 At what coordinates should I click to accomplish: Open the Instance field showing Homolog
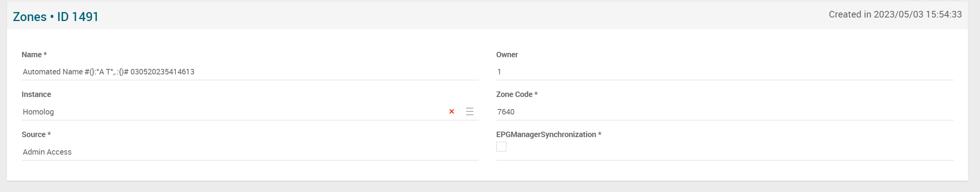tap(233, 112)
